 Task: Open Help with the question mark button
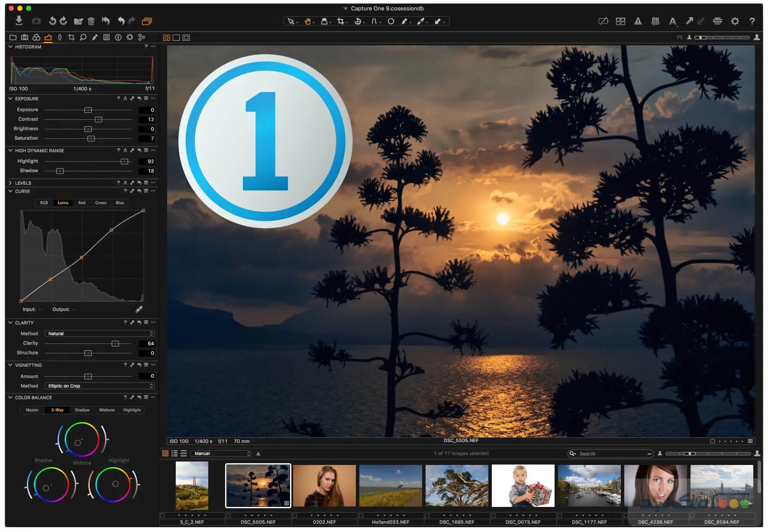(752, 20)
